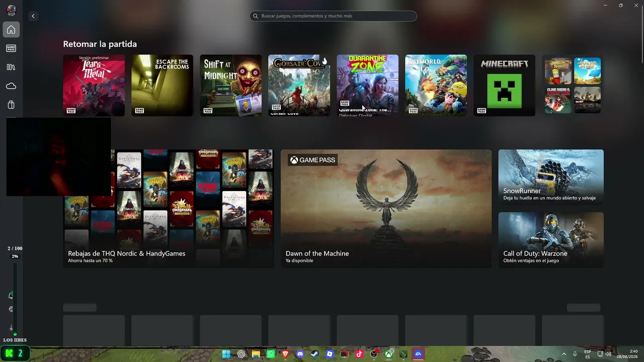Screen dimensions: 644x362
Task: Open the Dawn of the Machine banner
Action: pos(386,209)
